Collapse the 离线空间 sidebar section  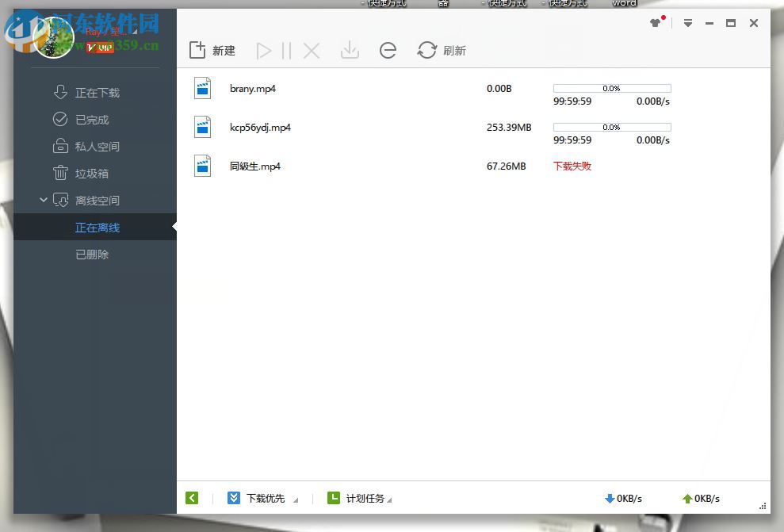point(44,200)
